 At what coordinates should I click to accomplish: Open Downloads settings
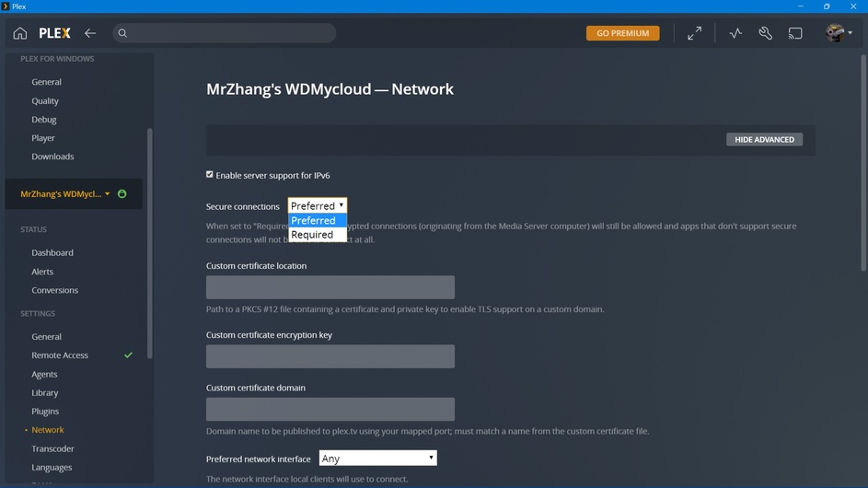tap(52, 157)
